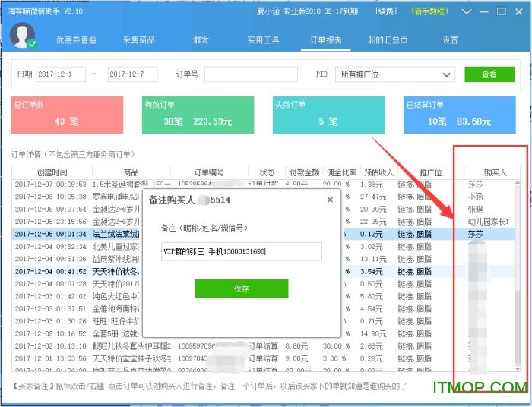Select order row 2017-12-07 00:09:53
The height and width of the screenshot is (407, 532).
pyautogui.click(x=263, y=185)
